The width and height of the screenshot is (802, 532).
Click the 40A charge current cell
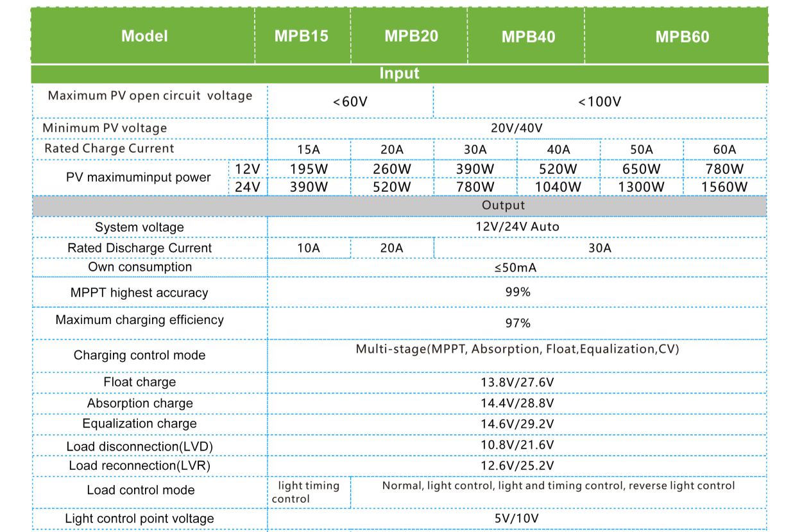pos(558,150)
